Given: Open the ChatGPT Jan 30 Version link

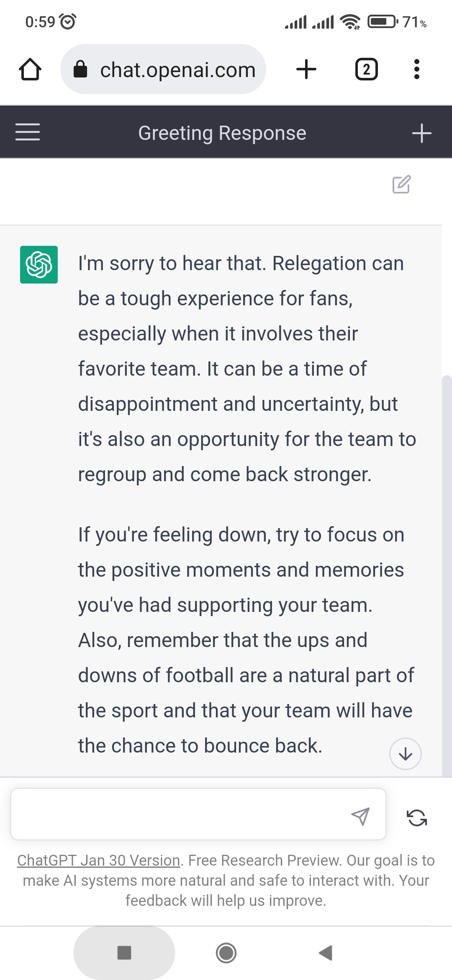Looking at the screenshot, I should pos(98,860).
